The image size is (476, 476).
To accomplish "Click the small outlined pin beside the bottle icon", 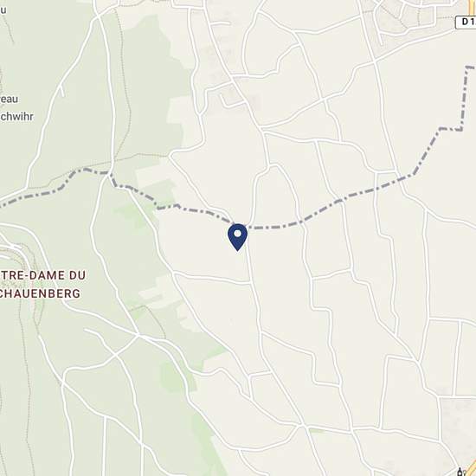I will tap(465, 473).
